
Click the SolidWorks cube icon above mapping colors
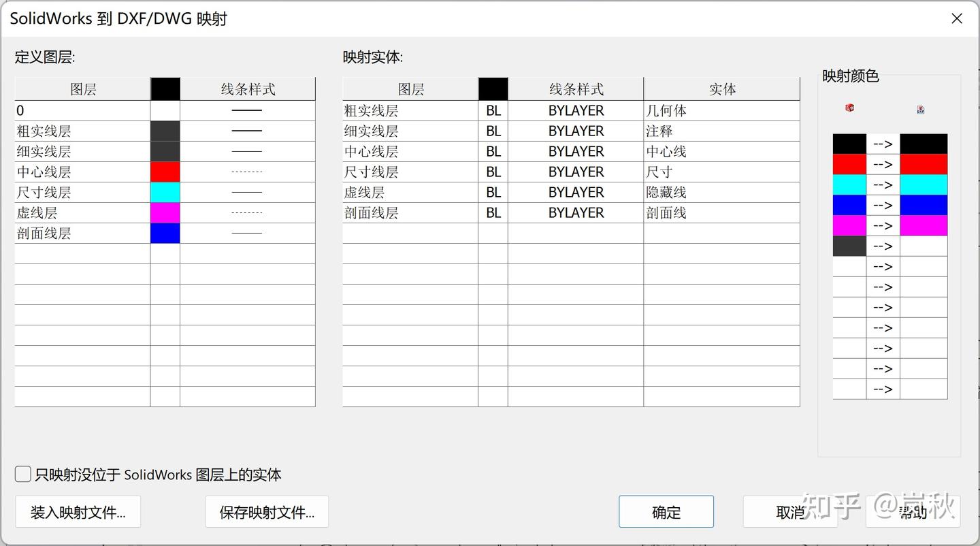849,109
